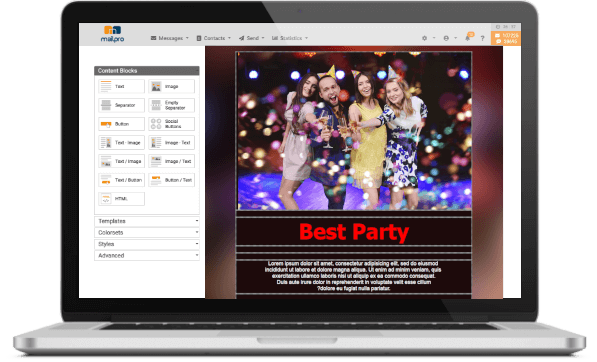
Task: Click the orange credits counter box
Action: click(x=506, y=38)
